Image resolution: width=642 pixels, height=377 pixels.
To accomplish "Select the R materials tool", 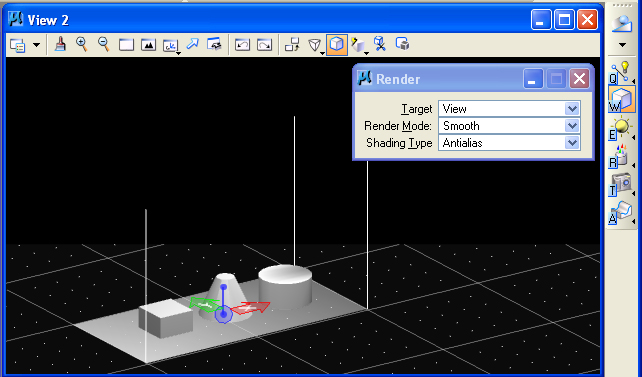I will (x=621, y=156).
